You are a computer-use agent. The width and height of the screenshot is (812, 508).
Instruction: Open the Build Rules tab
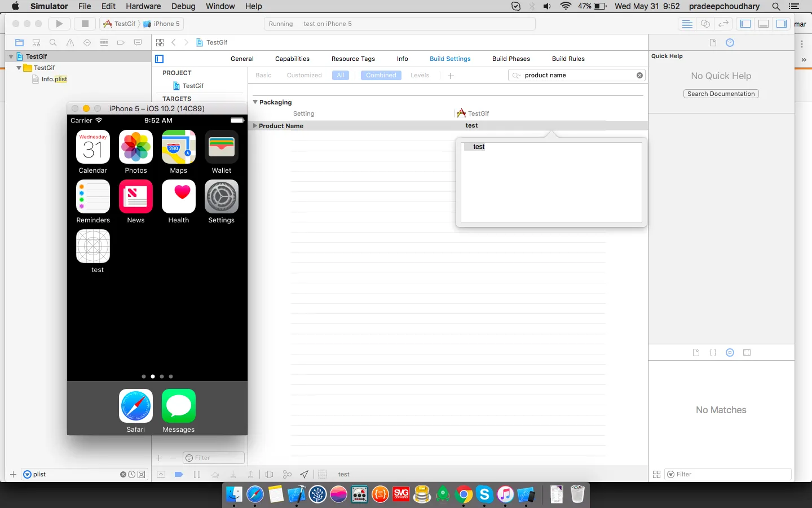pyautogui.click(x=568, y=59)
